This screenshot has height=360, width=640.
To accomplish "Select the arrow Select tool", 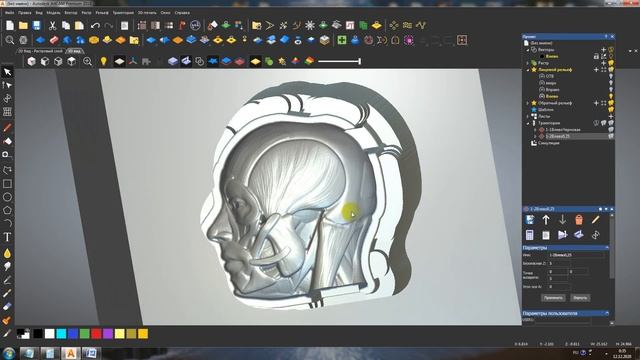I will 7,72.
